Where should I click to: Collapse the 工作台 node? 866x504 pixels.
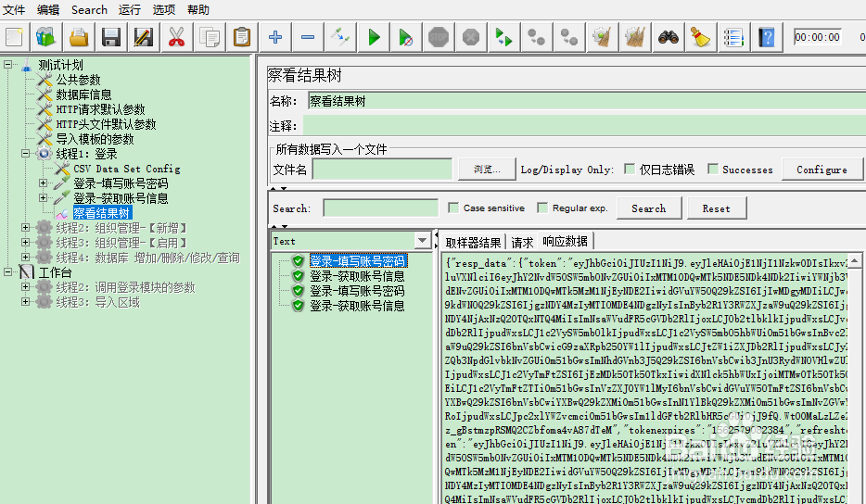(x=7, y=272)
